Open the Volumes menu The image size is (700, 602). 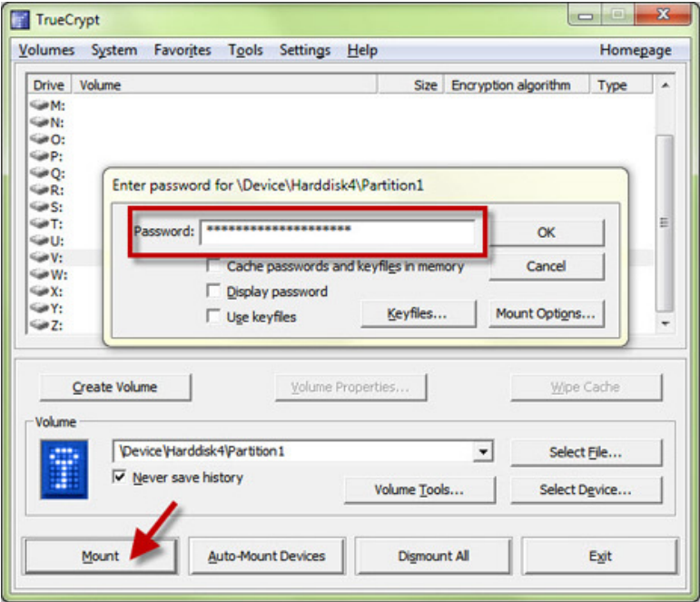46,50
